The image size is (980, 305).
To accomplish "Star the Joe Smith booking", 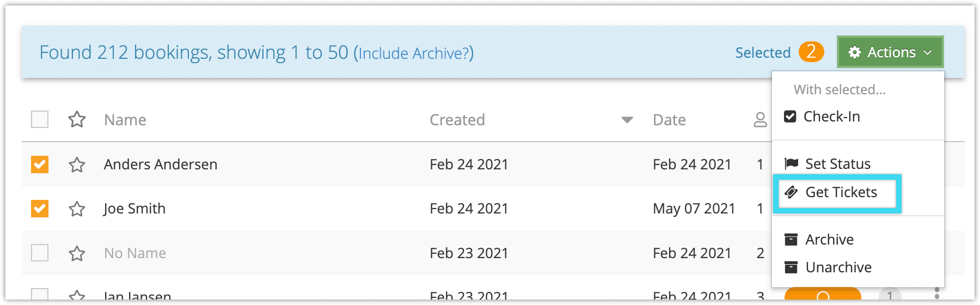I will [77, 209].
